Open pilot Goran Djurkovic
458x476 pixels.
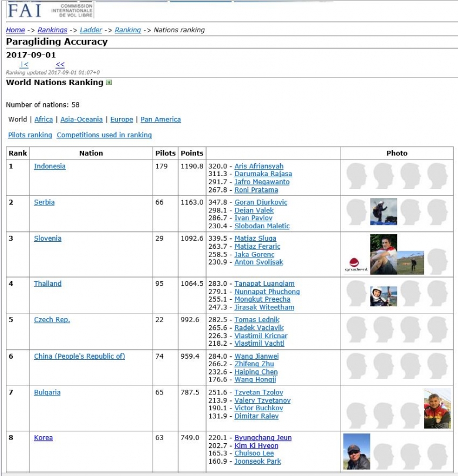click(261, 202)
